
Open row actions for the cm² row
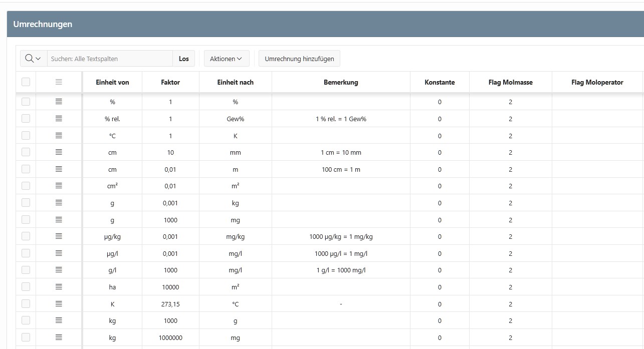59,186
